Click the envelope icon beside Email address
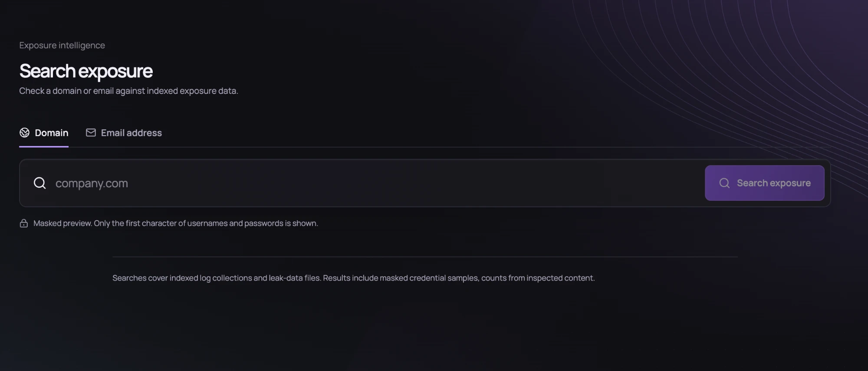Screen dimensions: 868x371 (x=91, y=132)
